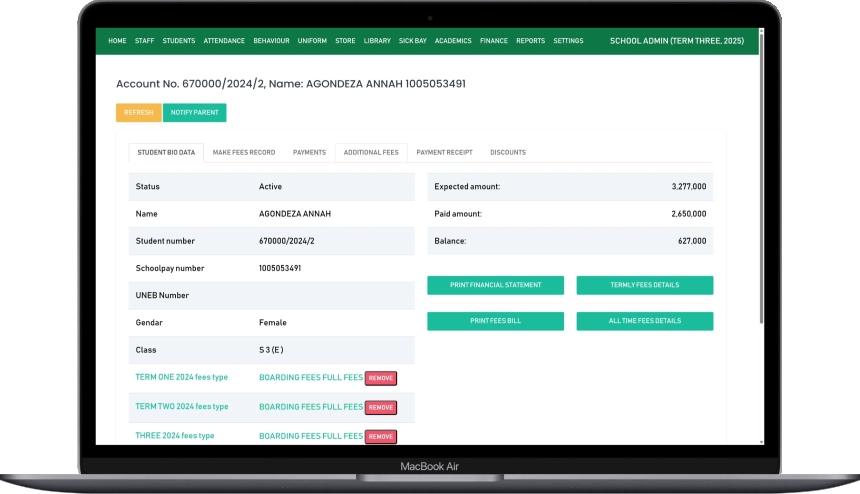Viewport: 860px width, 494px height.
Task: Open Termly Fees Details
Action: click(644, 285)
